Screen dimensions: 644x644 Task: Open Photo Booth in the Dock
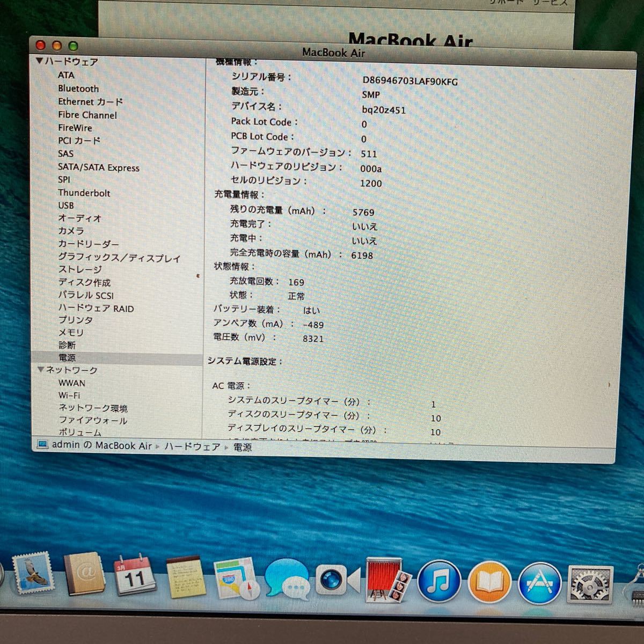pos(389,581)
